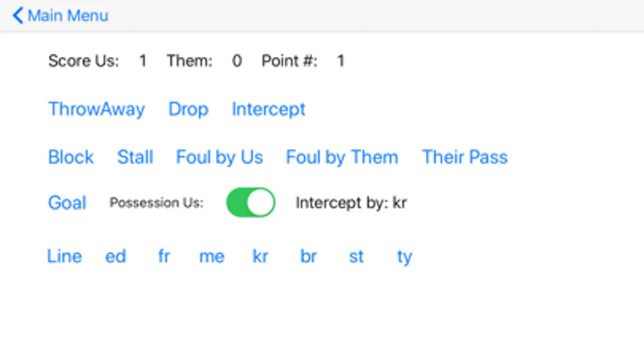Choose player st
This screenshot has height=362, width=644.
[x=356, y=256]
